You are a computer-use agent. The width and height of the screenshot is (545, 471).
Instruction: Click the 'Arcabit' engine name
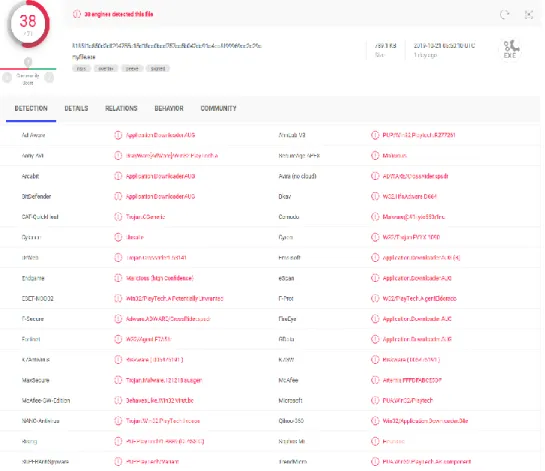tap(30, 176)
